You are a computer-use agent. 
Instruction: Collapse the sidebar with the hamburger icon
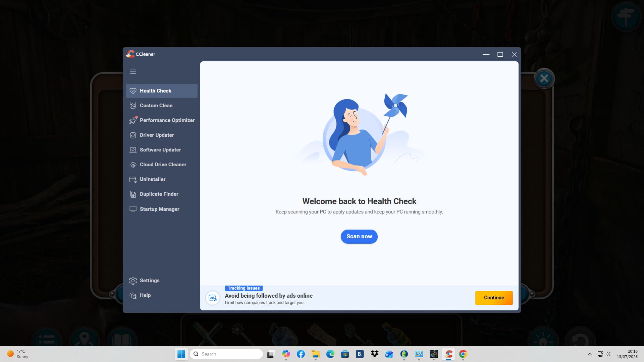click(133, 71)
